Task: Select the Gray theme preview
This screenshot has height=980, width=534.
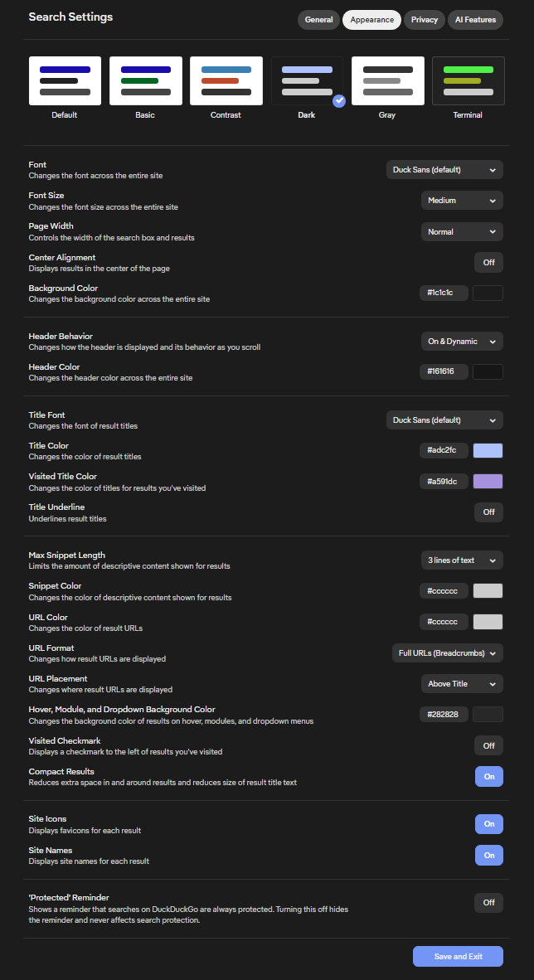Action: (387, 81)
